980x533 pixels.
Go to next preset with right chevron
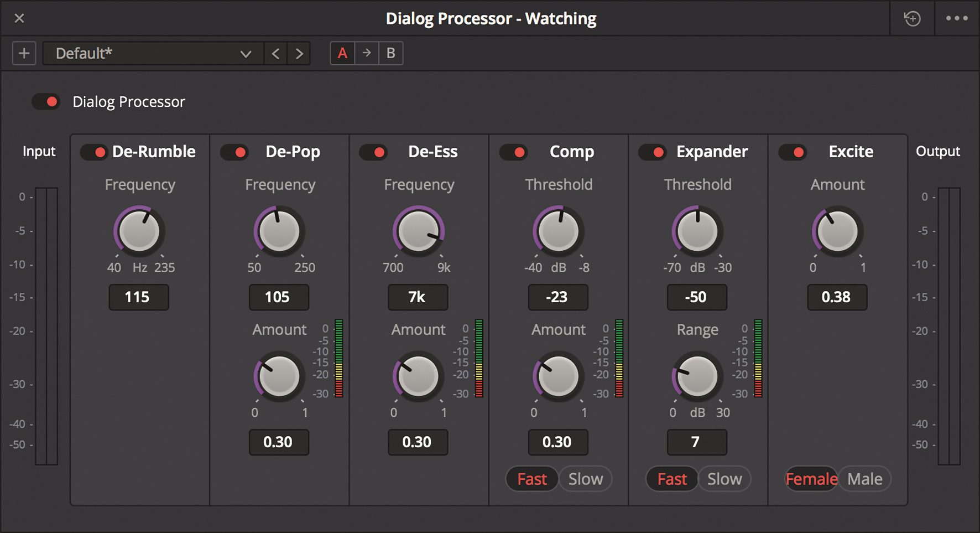(x=299, y=53)
